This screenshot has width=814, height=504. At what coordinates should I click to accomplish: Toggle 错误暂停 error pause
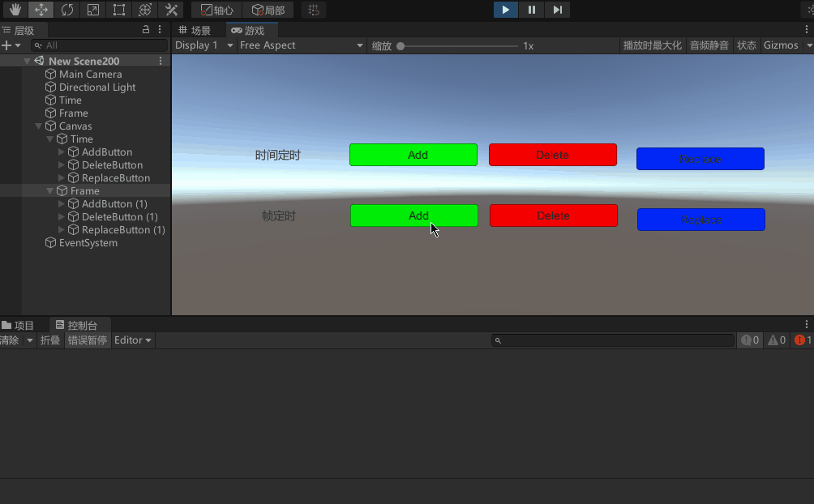click(88, 340)
